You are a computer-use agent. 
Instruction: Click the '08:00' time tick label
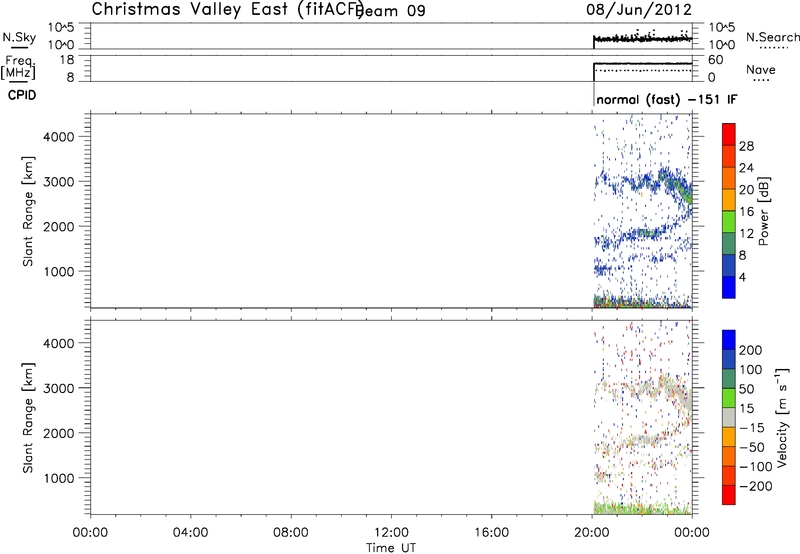(x=290, y=533)
